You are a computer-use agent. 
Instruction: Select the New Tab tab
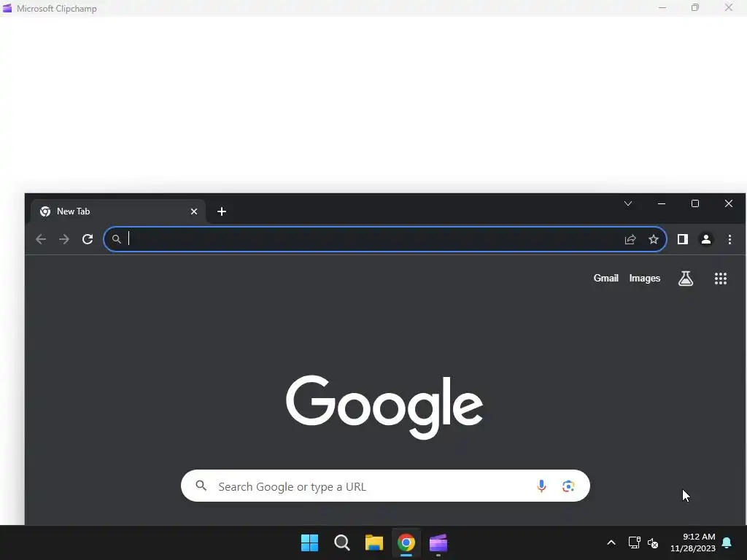(x=118, y=211)
